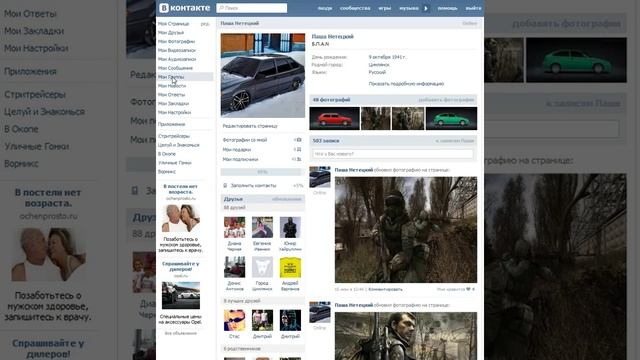Click the ВКонтакте logo in the header
The width and height of the screenshot is (640, 360).
coord(184,8)
